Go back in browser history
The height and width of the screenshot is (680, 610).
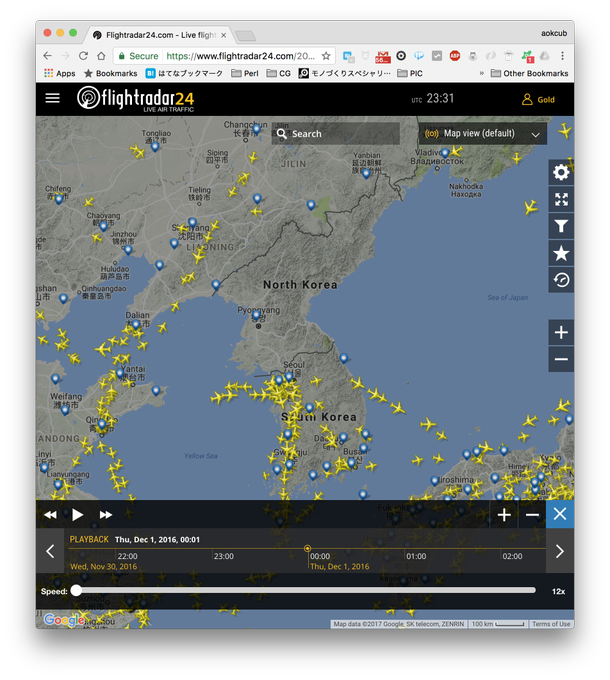pyautogui.click(x=48, y=56)
